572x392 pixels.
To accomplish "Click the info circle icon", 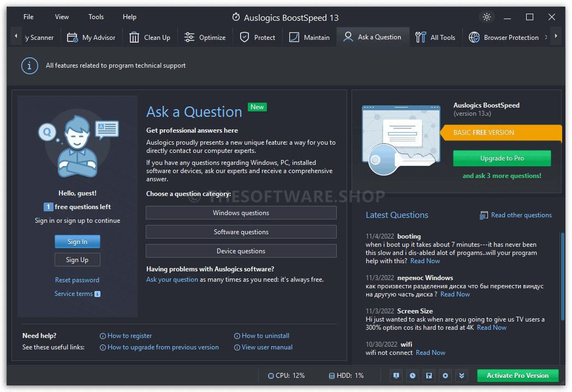I will pyautogui.click(x=29, y=66).
